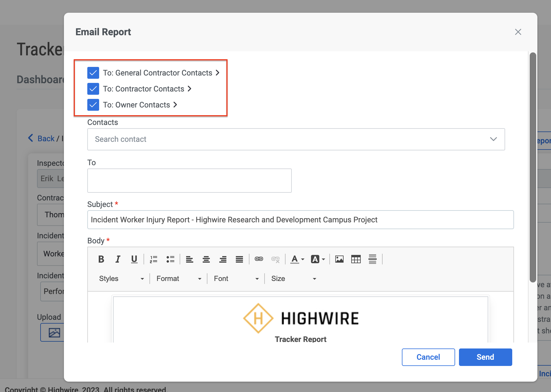The height and width of the screenshot is (392, 551).
Task: Open text color picker
Action: 297,259
